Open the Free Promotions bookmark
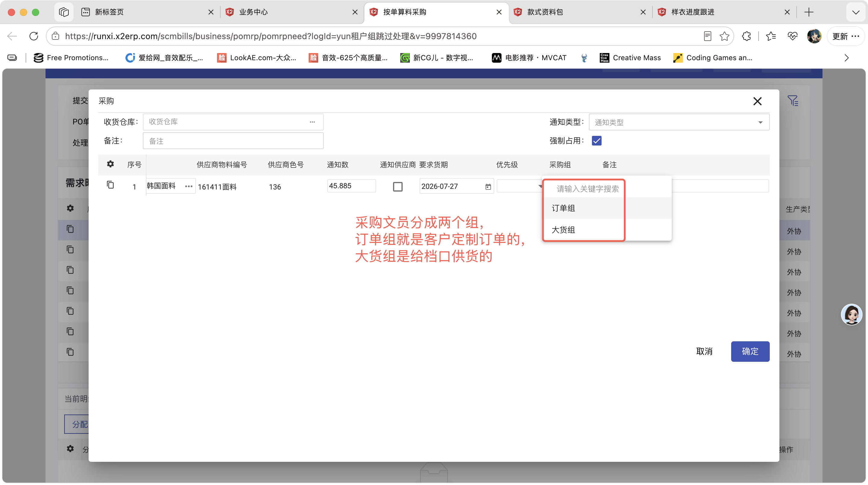This screenshot has height=485, width=868. coord(71,58)
